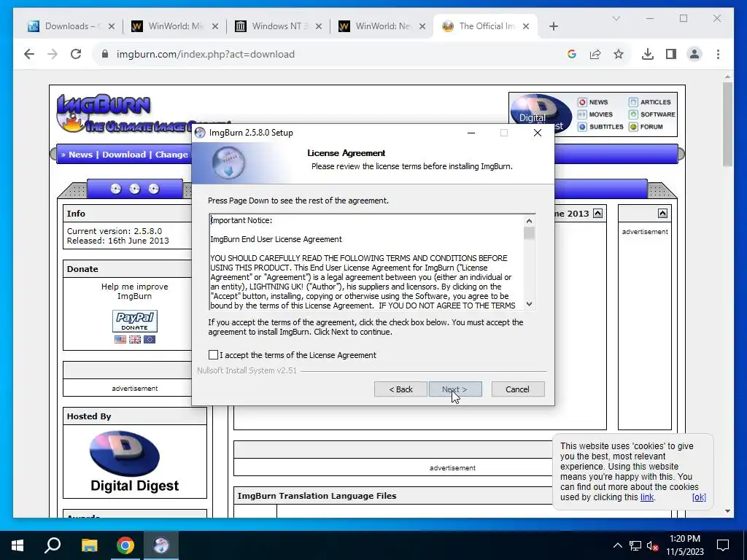Viewport: 747px width, 560px height.
Task: Click Chrome icon in taskbar
Action: pyautogui.click(x=125, y=545)
